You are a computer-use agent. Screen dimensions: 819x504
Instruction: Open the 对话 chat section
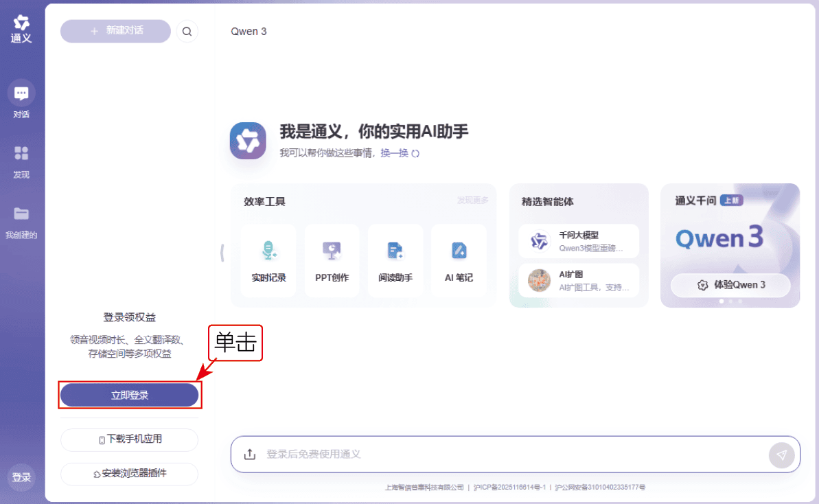tap(21, 100)
